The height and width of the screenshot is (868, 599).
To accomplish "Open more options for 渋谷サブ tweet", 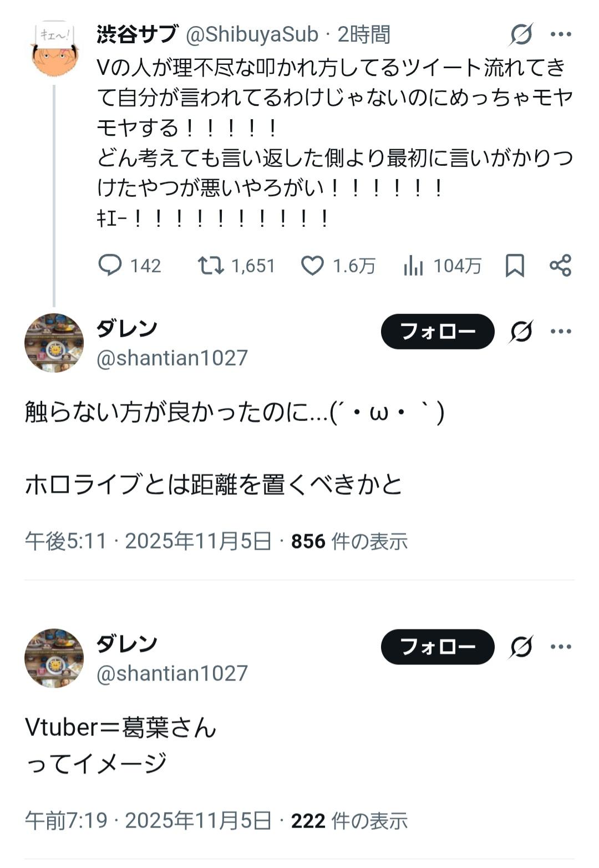I will pos(561,34).
